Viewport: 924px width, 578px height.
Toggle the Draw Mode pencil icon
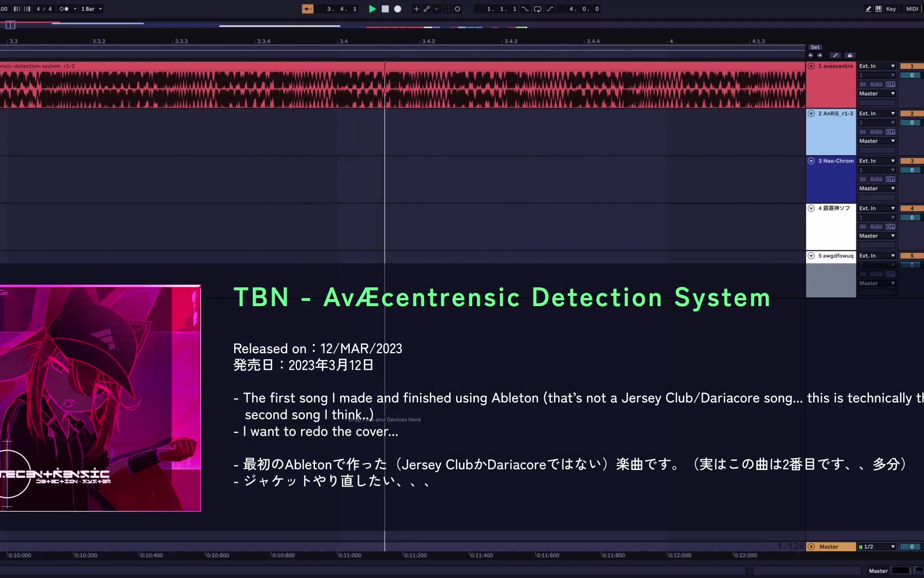868,9
